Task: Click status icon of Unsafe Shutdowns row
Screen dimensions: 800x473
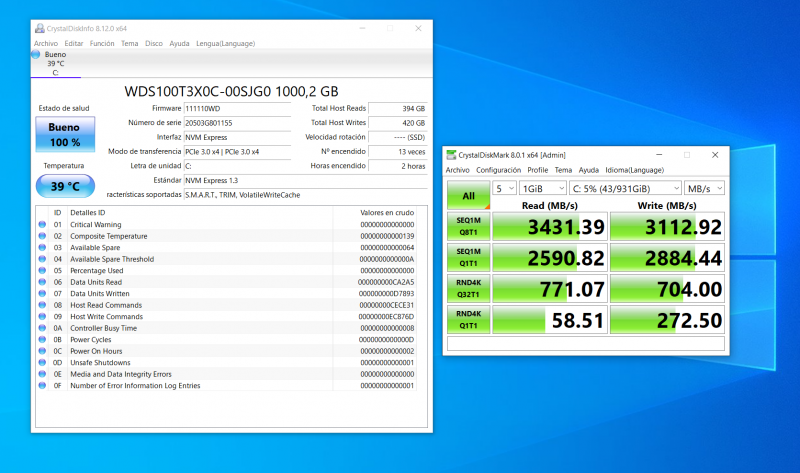Action: (42, 362)
